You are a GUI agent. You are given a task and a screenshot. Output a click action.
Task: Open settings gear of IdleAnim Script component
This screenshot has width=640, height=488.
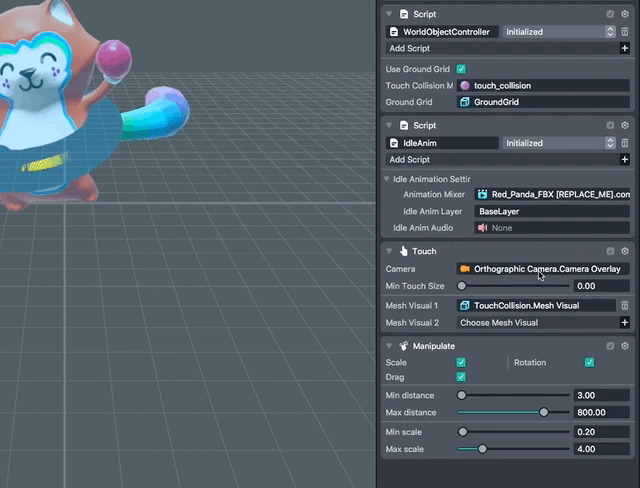625,125
